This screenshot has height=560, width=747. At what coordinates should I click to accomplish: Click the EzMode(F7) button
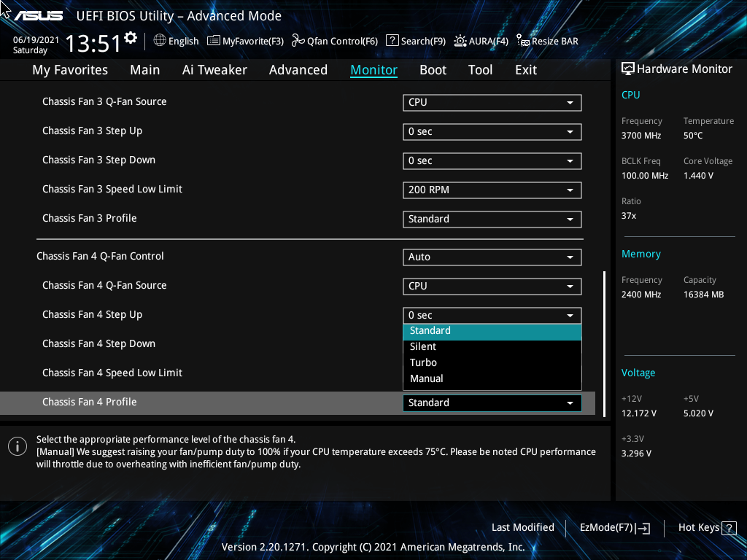614,527
